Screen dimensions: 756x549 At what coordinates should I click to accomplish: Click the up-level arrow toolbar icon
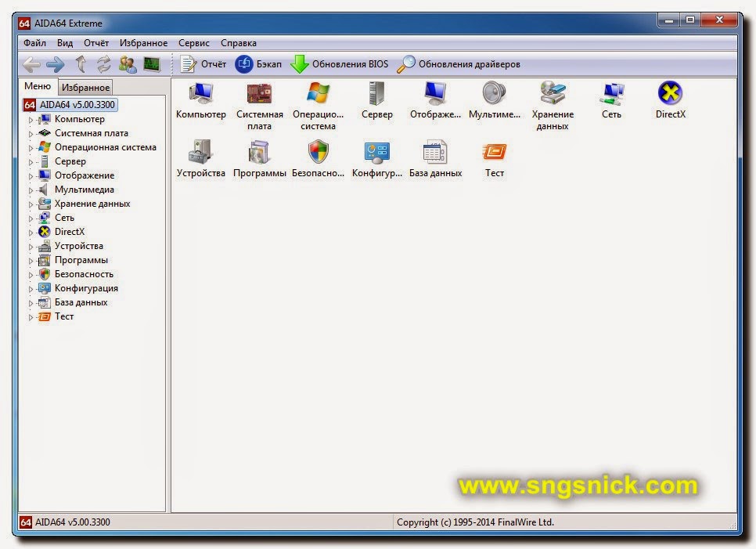pos(81,64)
